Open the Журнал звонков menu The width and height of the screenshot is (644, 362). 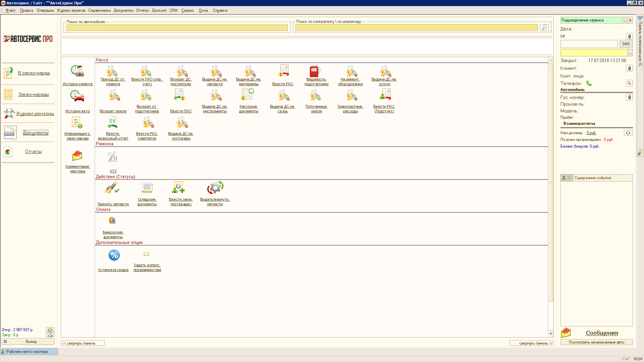coord(71,10)
